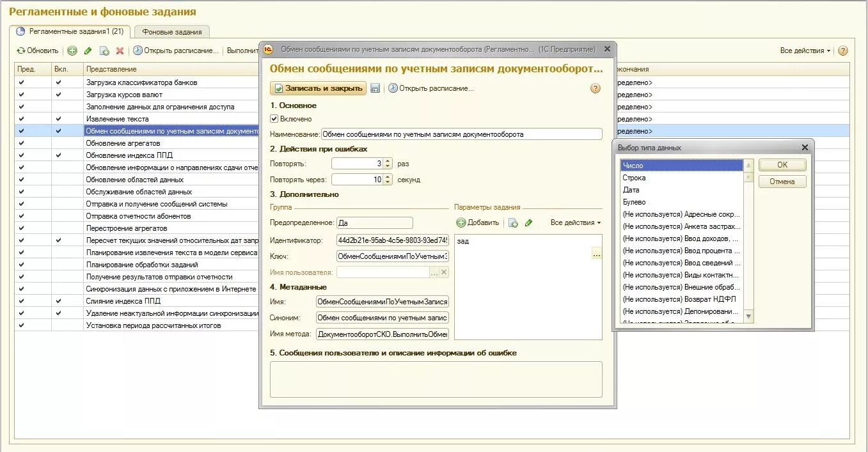Viewport: 868px width, 452px height.
Task: Click green plus Добавить icon in Параметры задания
Action: tap(461, 222)
